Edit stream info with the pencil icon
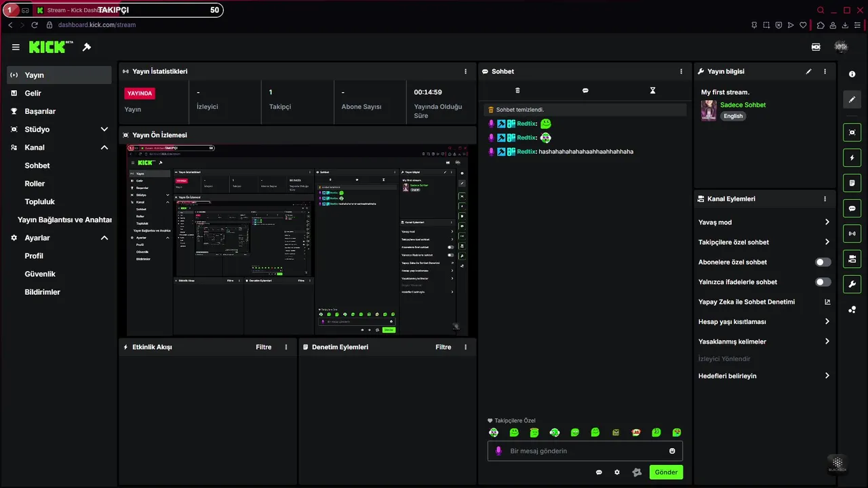The height and width of the screenshot is (488, 868). (x=808, y=71)
